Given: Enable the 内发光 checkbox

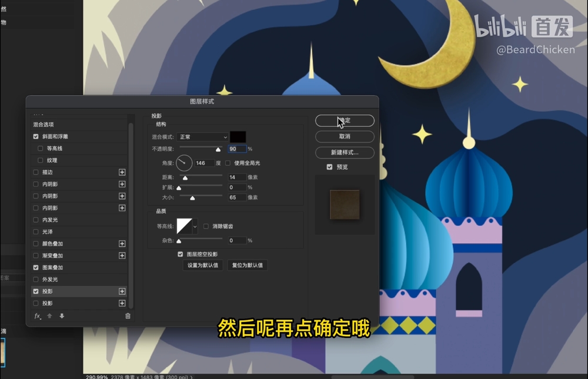Looking at the screenshot, I should (x=36, y=220).
